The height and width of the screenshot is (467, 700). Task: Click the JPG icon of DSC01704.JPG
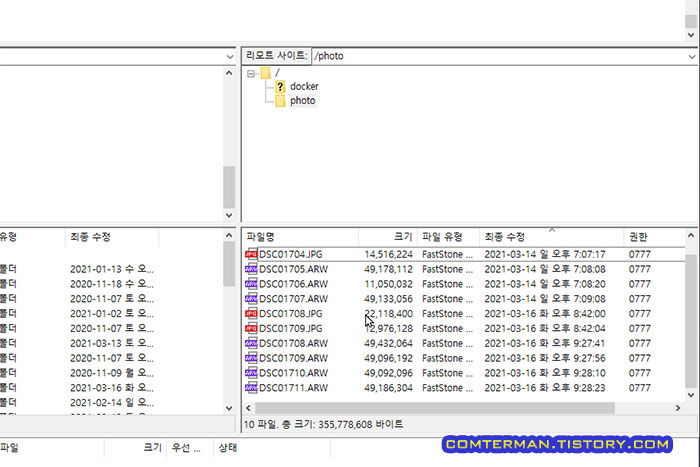click(251, 254)
